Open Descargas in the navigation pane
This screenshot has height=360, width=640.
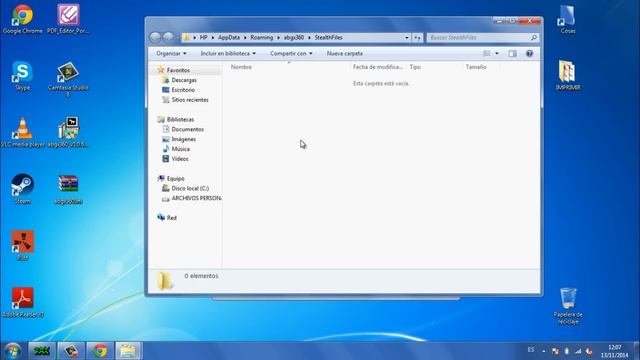pyautogui.click(x=184, y=80)
